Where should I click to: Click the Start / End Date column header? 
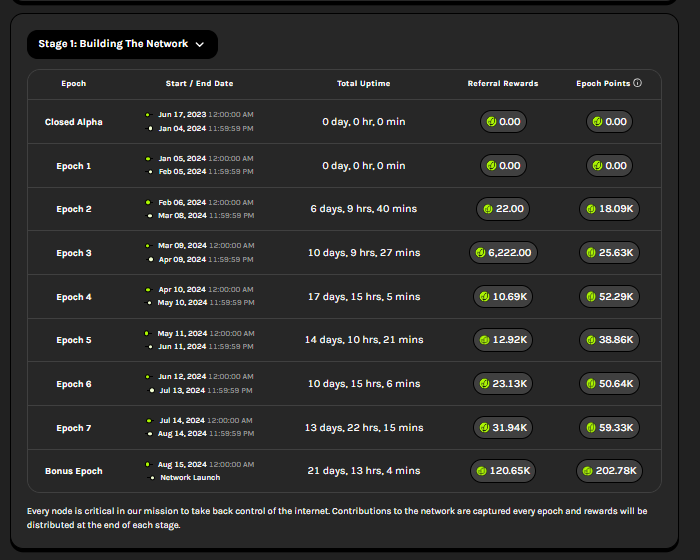(200, 84)
